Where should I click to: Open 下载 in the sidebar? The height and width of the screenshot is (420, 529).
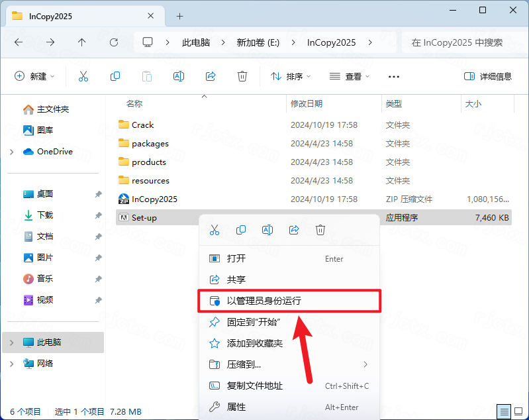(x=45, y=215)
